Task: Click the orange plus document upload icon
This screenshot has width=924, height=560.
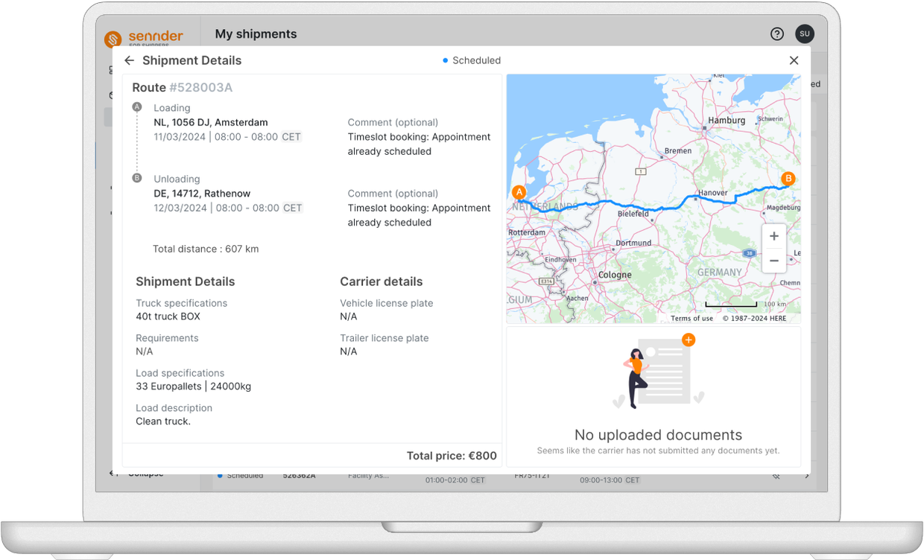Action: pos(688,340)
